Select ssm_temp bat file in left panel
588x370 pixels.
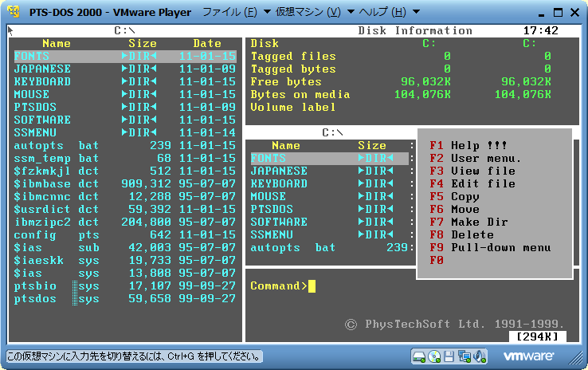click(x=125, y=159)
